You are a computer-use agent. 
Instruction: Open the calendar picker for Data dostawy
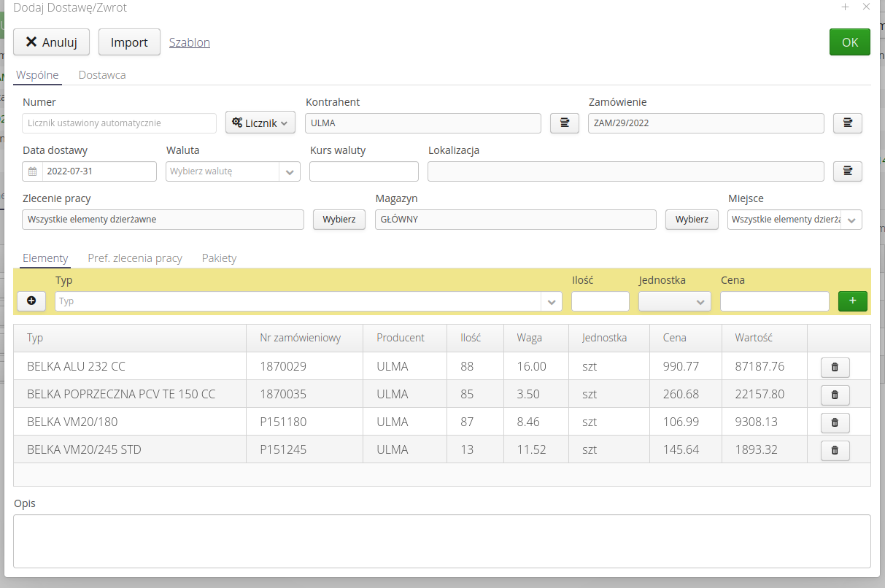tap(32, 171)
